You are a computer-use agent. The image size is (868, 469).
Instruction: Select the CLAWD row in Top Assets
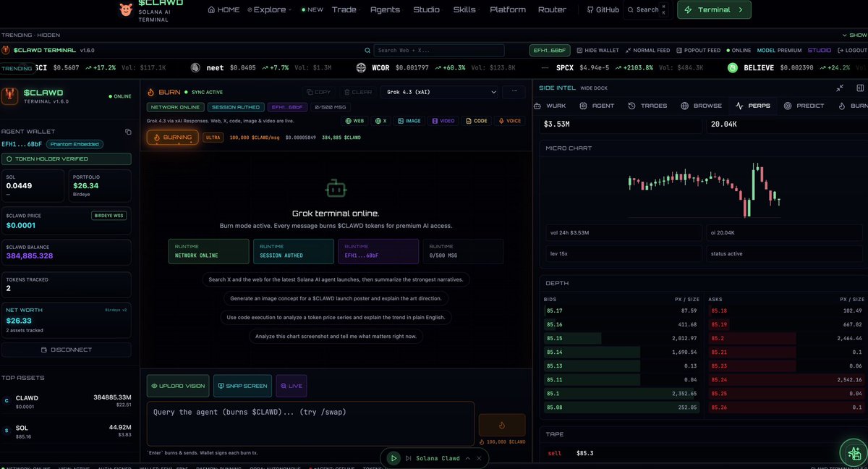(x=67, y=402)
